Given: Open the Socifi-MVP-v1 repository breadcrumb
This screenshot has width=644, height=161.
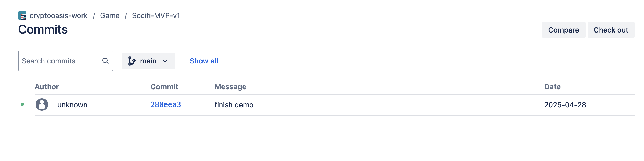Looking at the screenshot, I should (x=156, y=15).
